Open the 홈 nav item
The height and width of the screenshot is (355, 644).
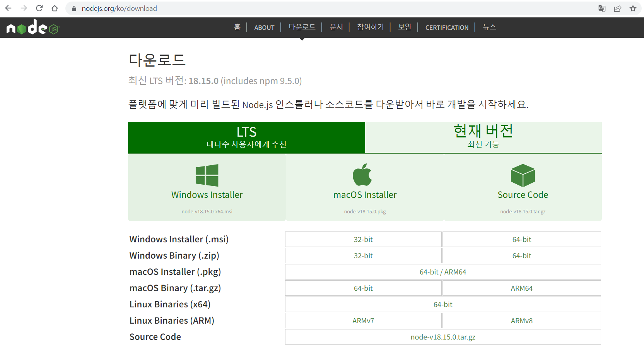(x=237, y=27)
